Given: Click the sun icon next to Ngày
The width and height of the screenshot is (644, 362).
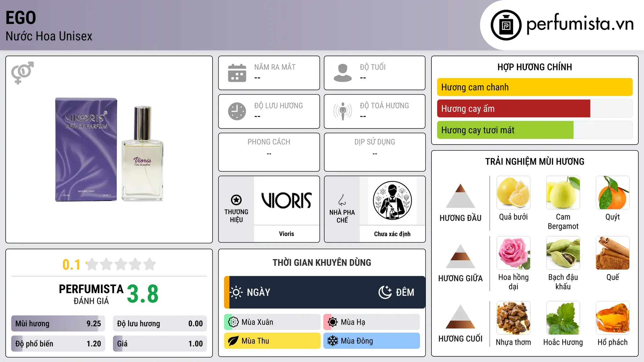Looking at the screenshot, I should [x=236, y=292].
